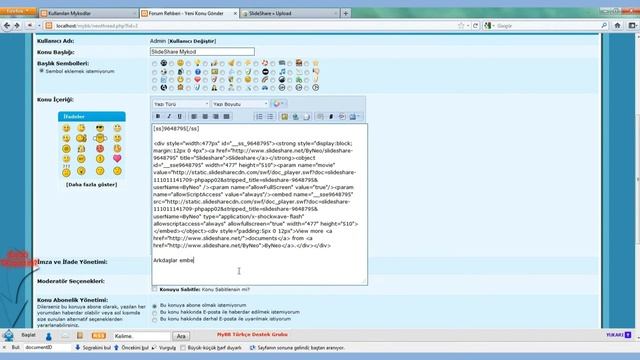Center align text in the editor

click(205, 116)
